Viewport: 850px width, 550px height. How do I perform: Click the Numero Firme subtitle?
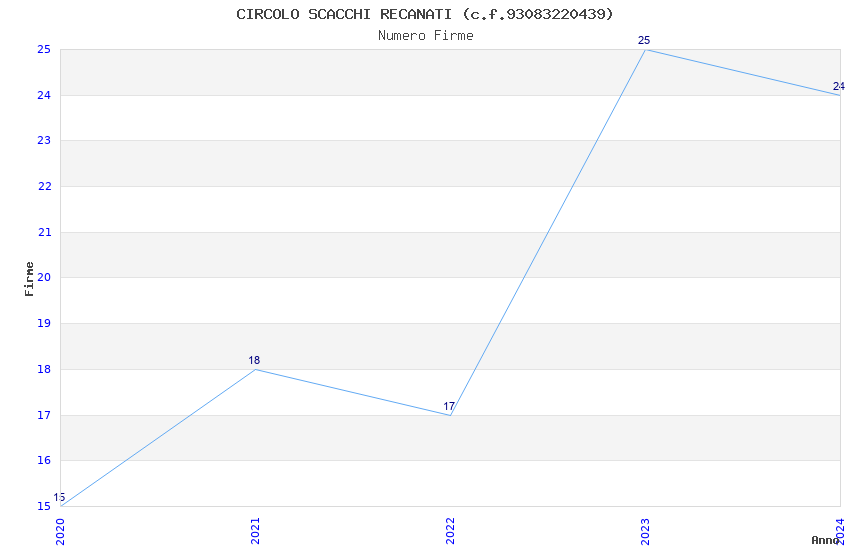click(426, 35)
